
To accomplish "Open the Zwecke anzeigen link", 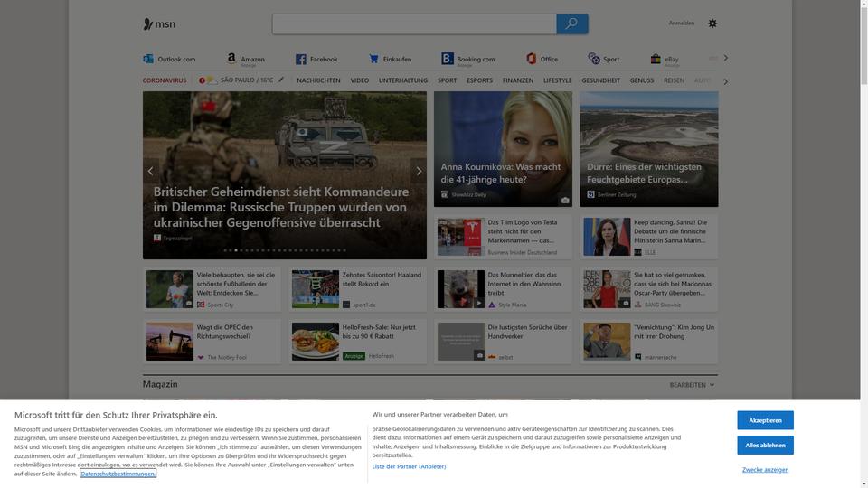I will pyautogui.click(x=765, y=470).
